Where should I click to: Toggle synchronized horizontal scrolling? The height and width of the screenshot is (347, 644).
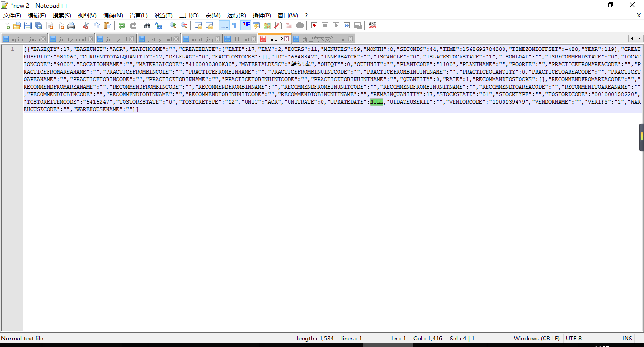[x=209, y=25]
